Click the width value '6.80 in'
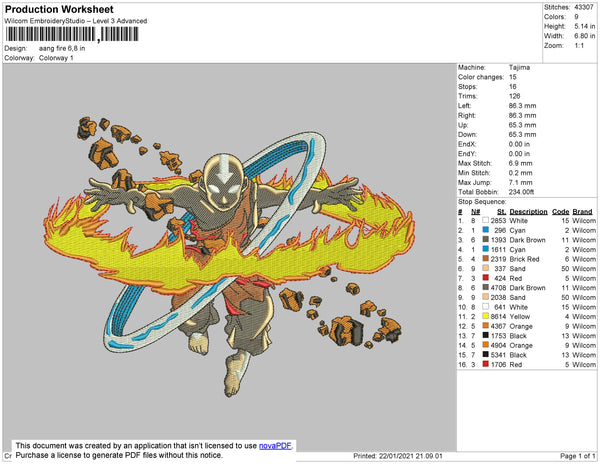This screenshot has width=600, height=464. point(584,36)
